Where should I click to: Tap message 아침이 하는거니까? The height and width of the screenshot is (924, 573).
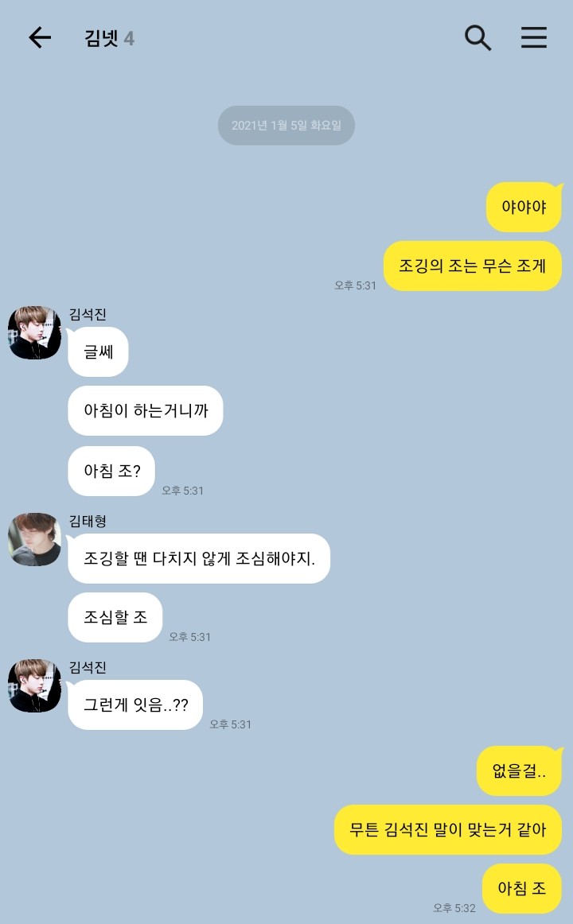click(x=146, y=411)
